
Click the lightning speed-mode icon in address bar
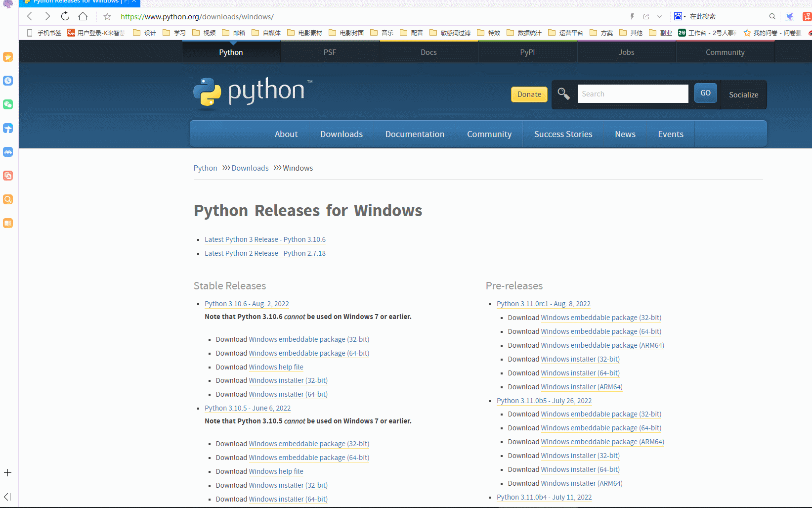632,16
